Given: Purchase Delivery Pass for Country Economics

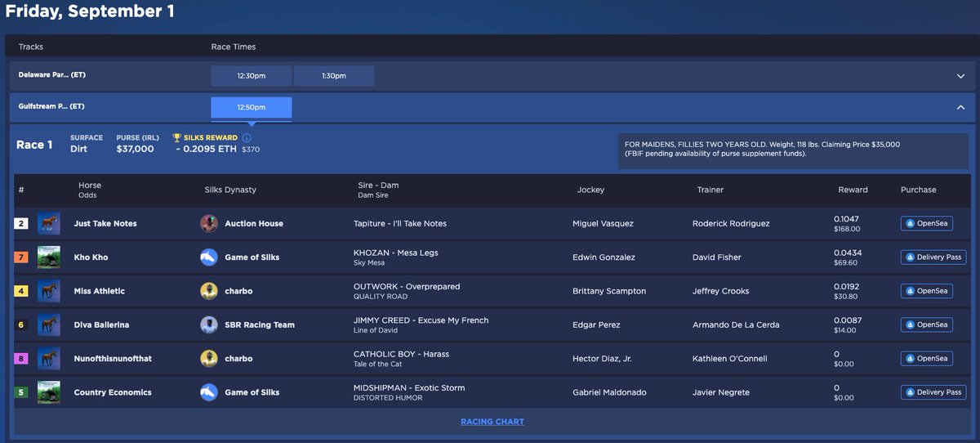Looking at the screenshot, I should (933, 392).
